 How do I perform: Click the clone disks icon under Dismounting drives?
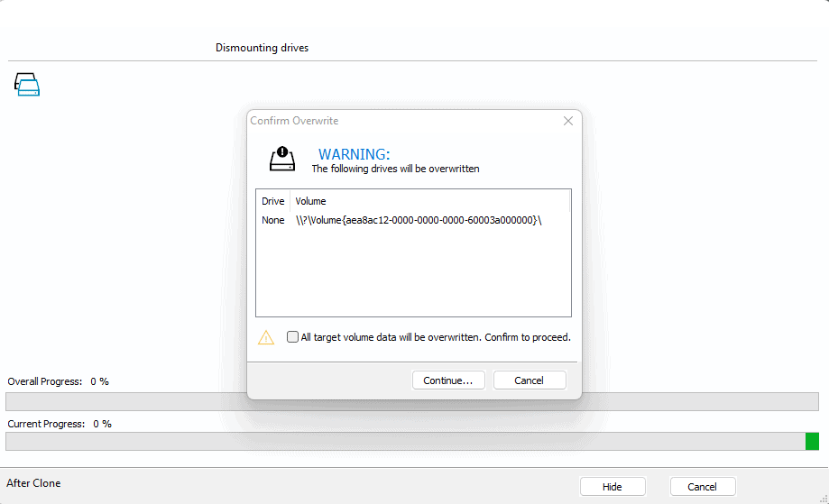(27, 85)
